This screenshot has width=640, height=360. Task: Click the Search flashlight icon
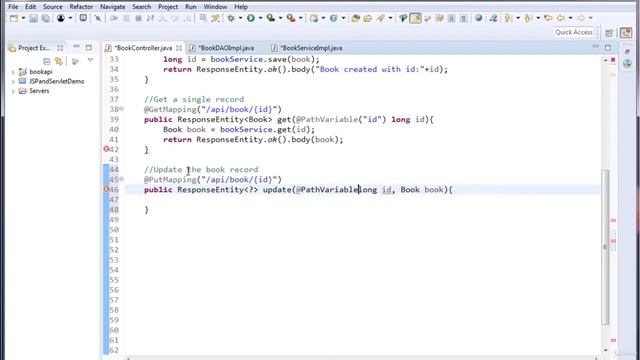[x=381, y=18]
